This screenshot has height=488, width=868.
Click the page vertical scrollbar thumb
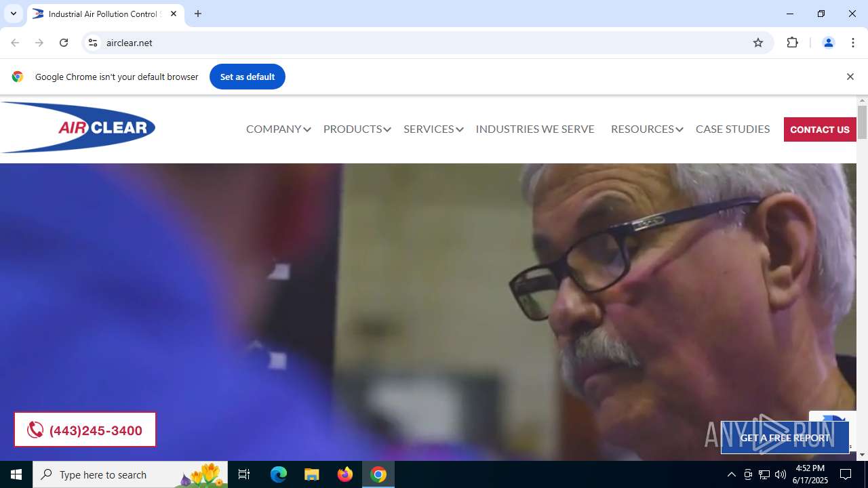click(x=862, y=122)
